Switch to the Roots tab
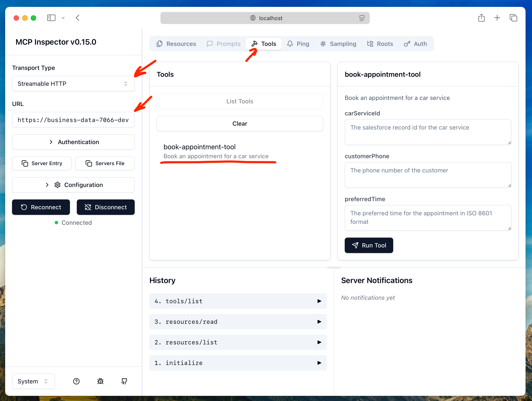532x401 pixels. [x=380, y=44]
